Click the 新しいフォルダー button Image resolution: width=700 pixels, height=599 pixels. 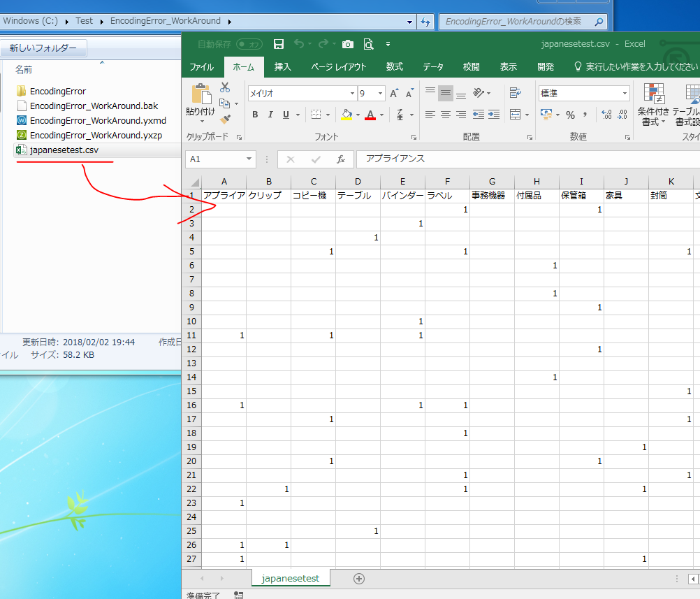(x=43, y=48)
